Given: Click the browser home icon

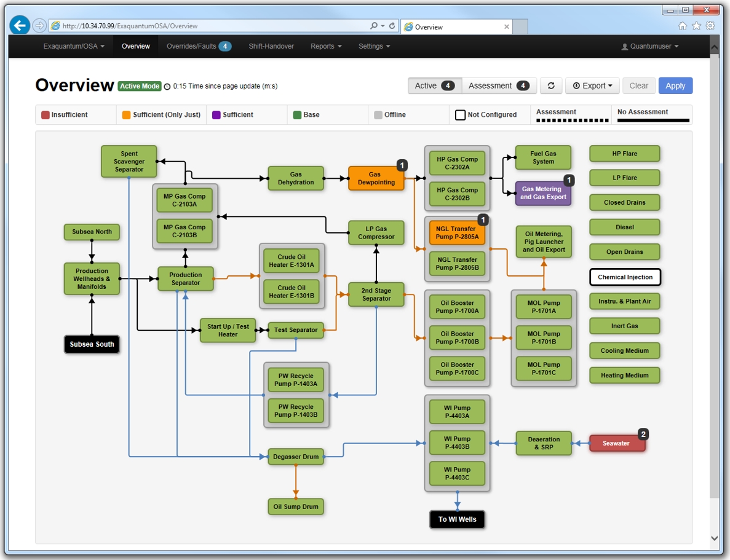Looking at the screenshot, I should (x=683, y=26).
